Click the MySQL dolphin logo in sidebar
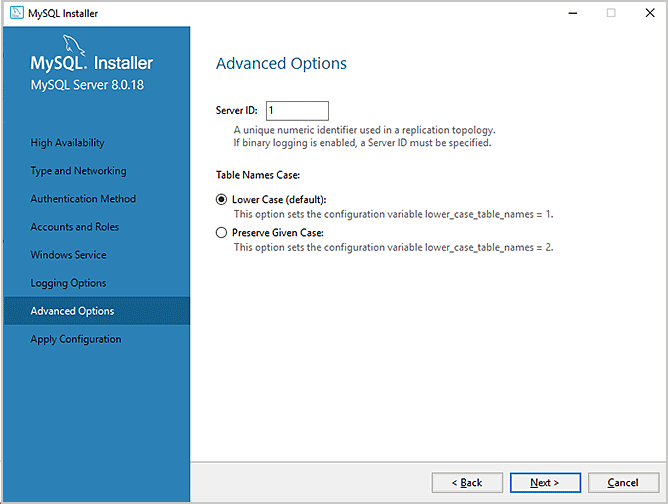The width and height of the screenshot is (668, 504). 74,45
